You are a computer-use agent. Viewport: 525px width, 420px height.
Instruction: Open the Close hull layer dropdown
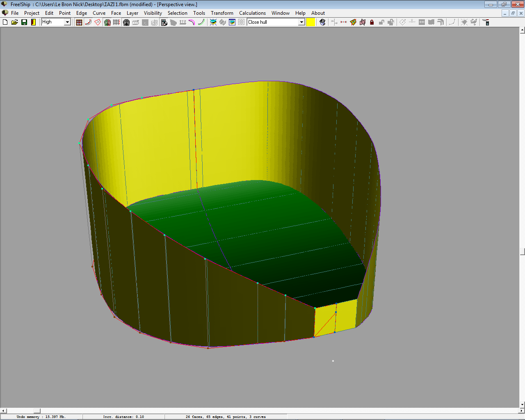pos(301,22)
